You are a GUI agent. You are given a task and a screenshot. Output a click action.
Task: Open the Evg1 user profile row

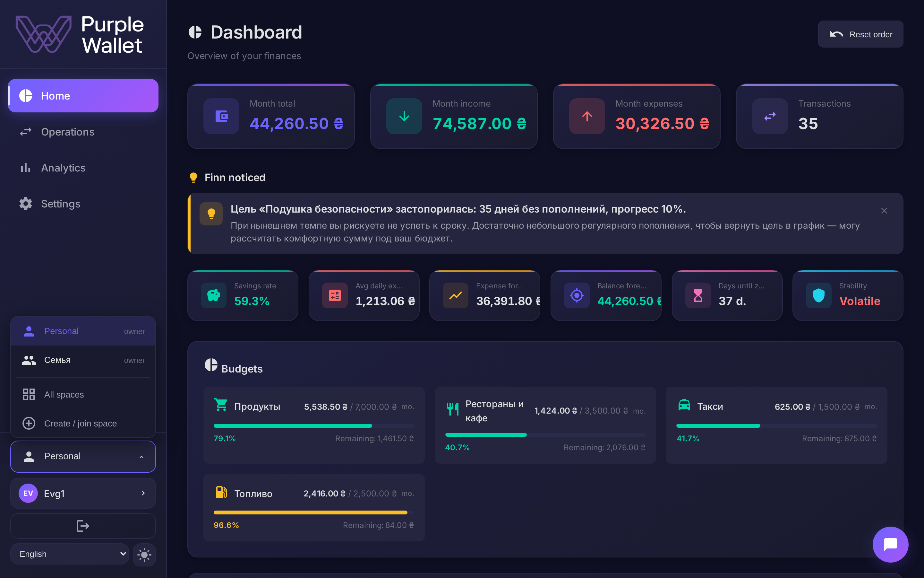83,493
